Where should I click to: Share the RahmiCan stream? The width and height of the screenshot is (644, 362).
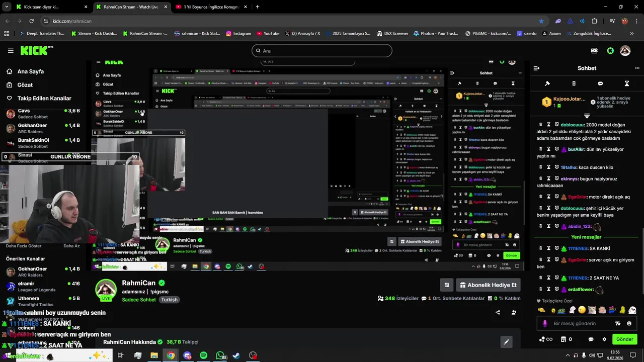coord(498,312)
